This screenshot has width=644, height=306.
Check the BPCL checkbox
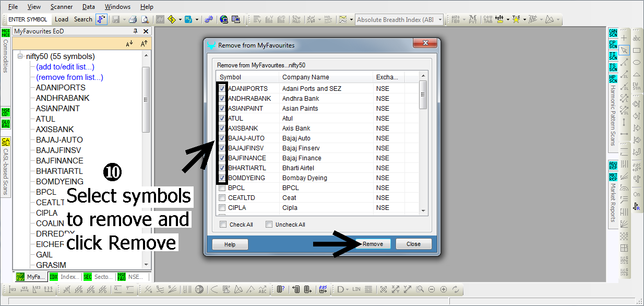click(222, 187)
